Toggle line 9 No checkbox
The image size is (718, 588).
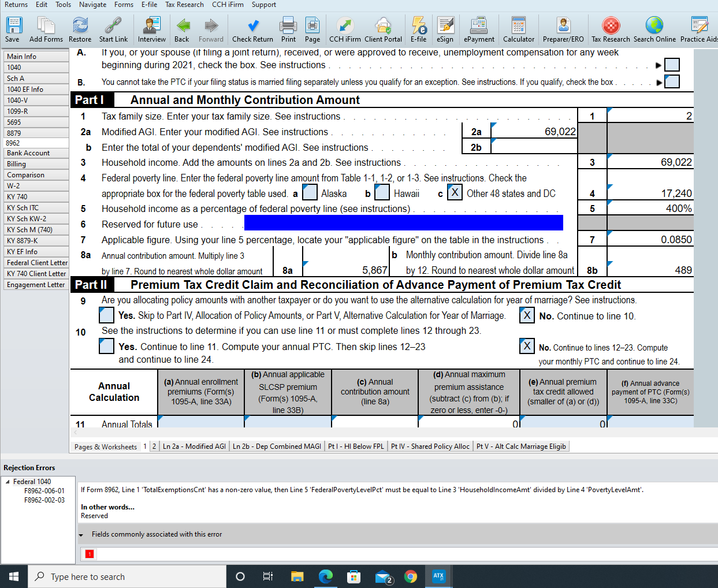point(527,315)
